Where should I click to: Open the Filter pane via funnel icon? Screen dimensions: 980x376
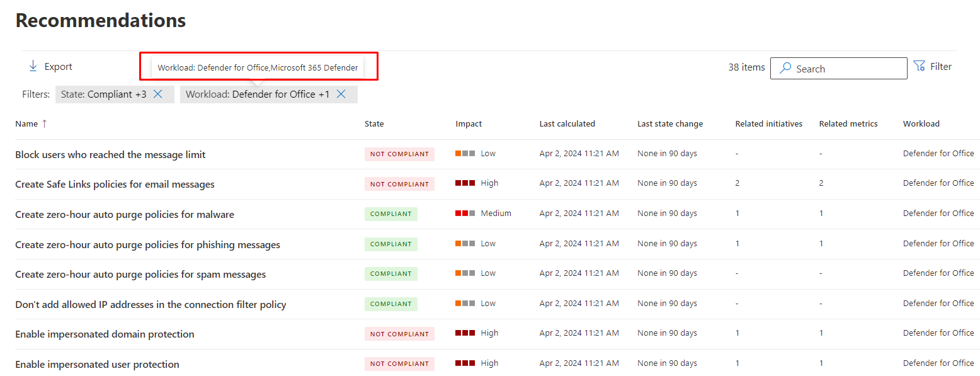pyautogui.click(x=920, y=66)
